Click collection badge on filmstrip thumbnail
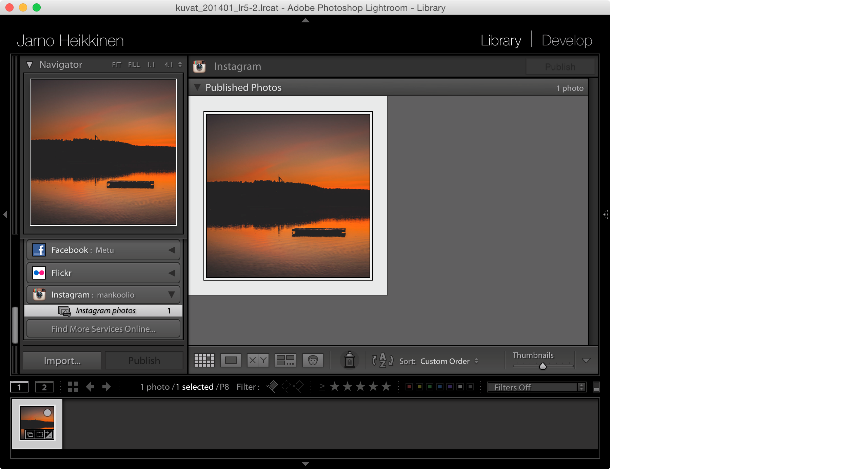 click(30, 434)
